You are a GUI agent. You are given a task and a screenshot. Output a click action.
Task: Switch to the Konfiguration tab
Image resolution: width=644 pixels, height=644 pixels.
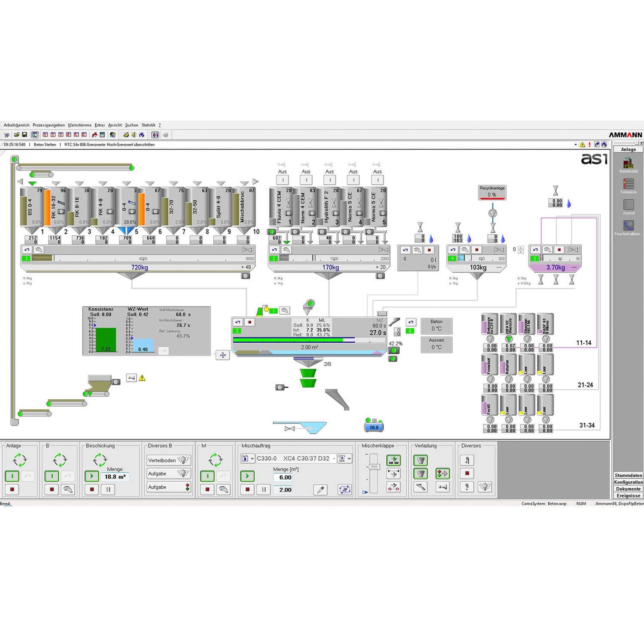(x=628, y=483)
